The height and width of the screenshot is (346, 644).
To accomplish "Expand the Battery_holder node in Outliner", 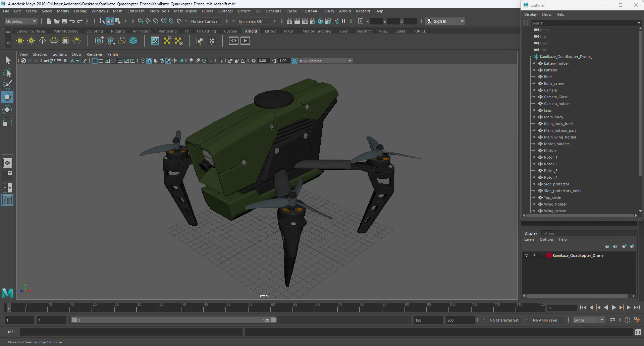I will coord(534,63).
